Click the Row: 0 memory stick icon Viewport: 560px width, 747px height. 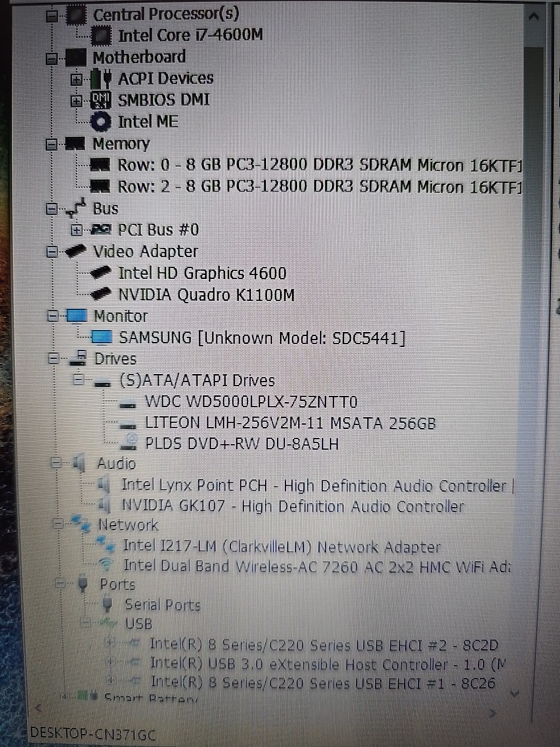100,165
